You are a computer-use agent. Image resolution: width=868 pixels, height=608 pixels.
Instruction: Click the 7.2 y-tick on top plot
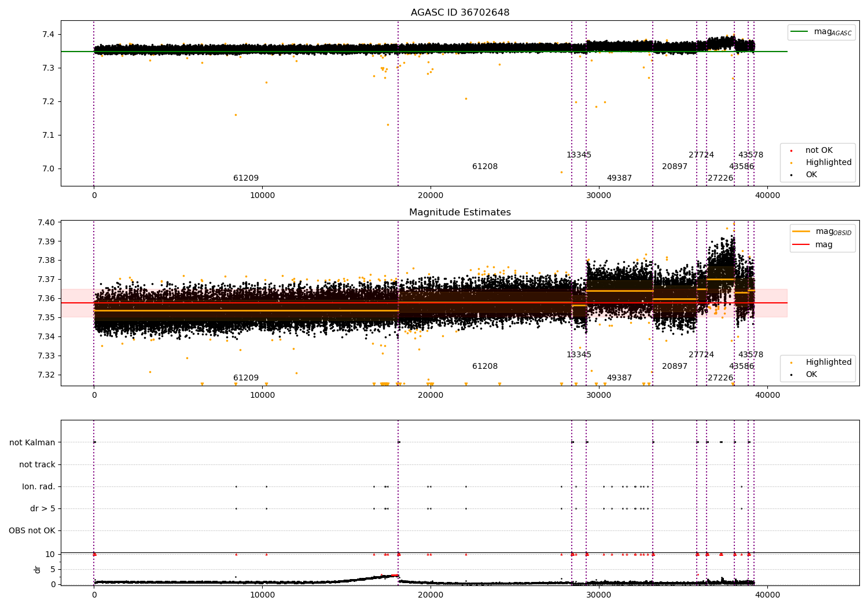49,101
